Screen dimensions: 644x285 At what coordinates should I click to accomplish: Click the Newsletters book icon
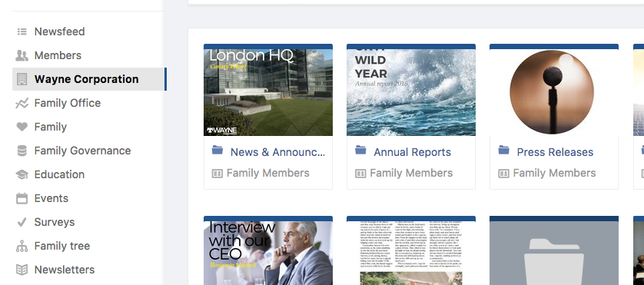click(x=22, y=270)
